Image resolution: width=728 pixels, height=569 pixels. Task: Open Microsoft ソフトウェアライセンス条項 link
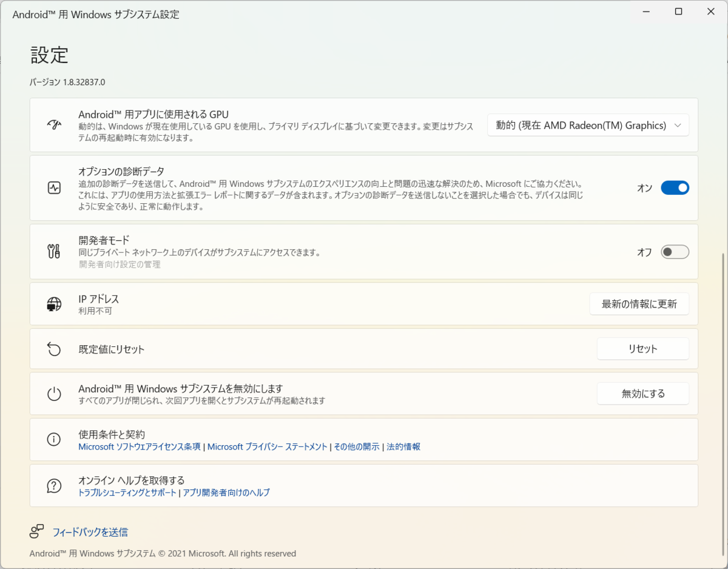140,446
